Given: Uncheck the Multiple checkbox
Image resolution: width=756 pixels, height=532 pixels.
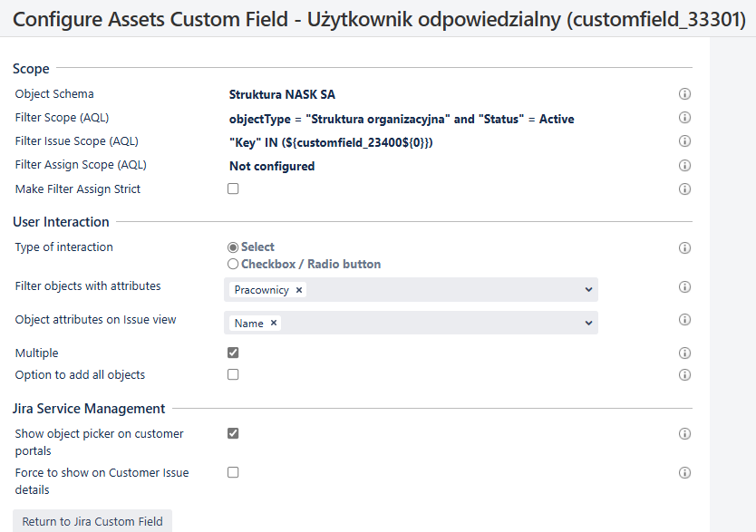Looking at the screenshot, I should coord(233,353).
